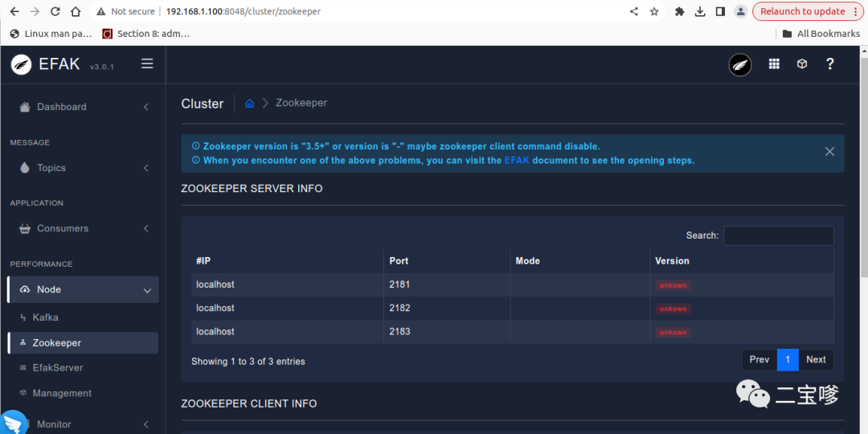Click the Not secure warning icon
Viewport: 868px width, 434px height.
tap(100, 11)
